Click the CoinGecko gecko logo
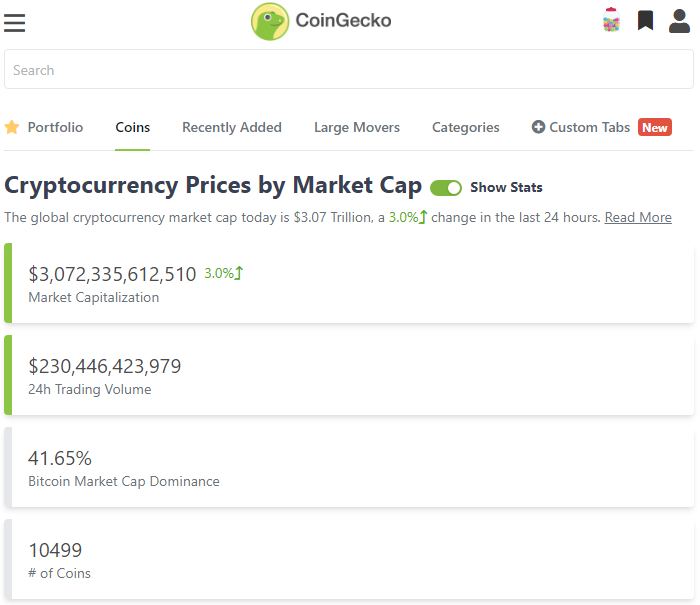 coord(270,21)
